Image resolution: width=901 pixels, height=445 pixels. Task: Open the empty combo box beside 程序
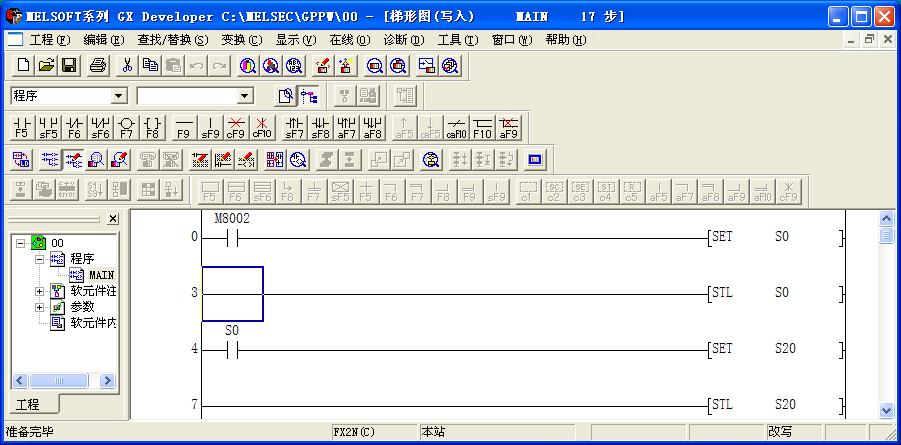(x=245, y=96)
